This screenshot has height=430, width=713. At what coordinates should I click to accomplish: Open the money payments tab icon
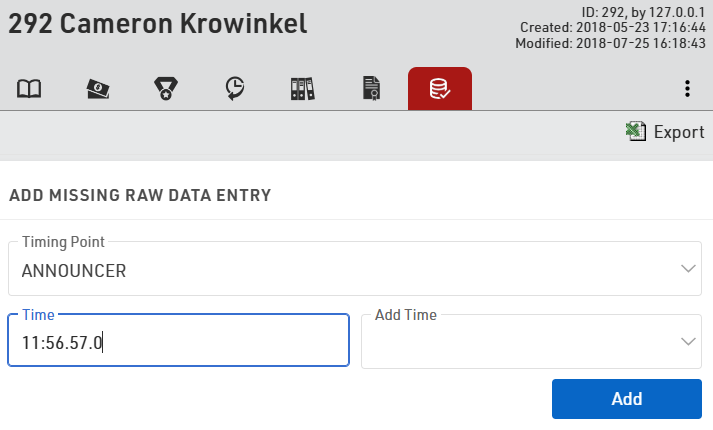pyautogui.click(x=98, y=89)
